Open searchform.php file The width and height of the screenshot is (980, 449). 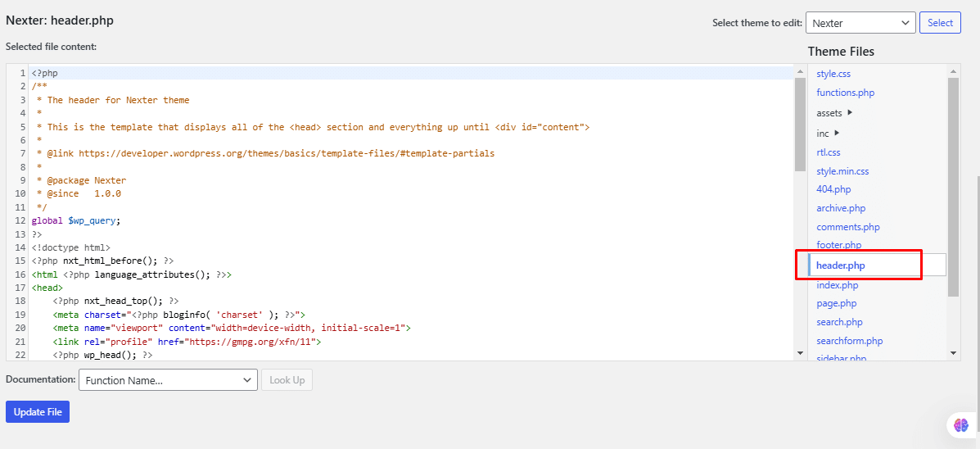click(849, 341)
